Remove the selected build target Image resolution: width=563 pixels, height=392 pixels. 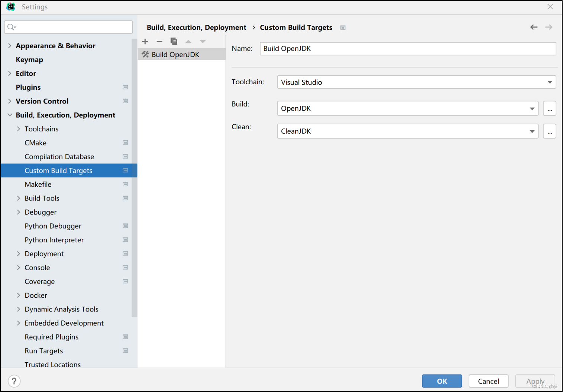coord(159,42)
